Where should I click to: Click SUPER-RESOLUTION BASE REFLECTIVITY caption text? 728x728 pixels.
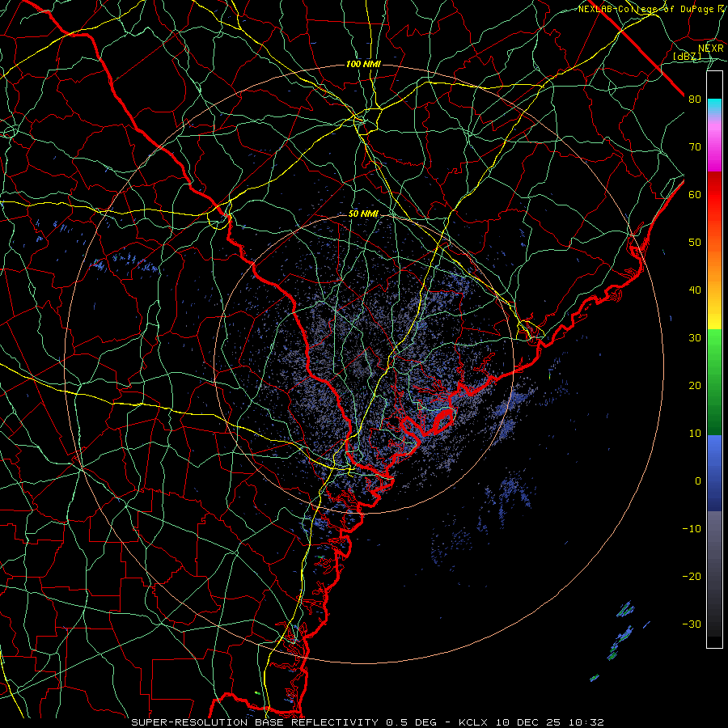[x=255, y=722]
